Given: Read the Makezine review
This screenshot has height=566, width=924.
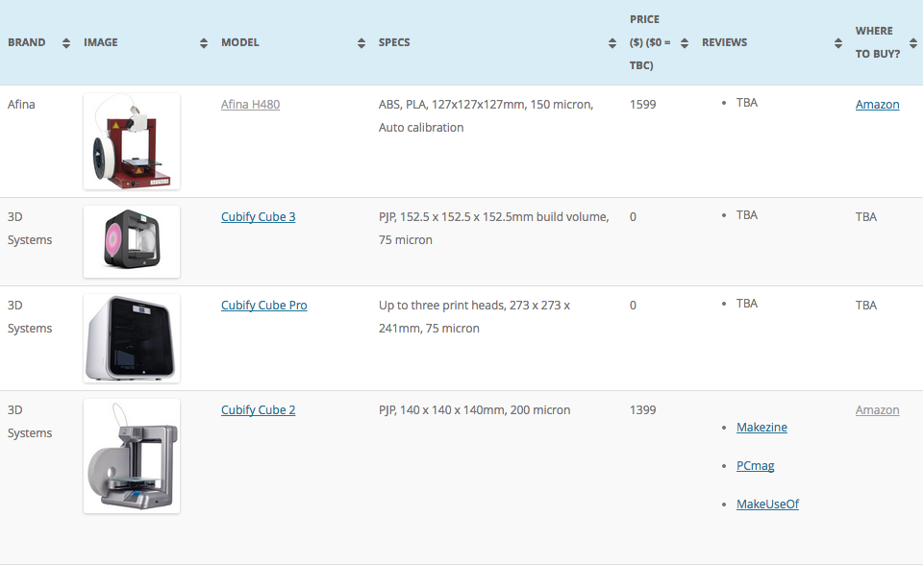Looking at the screenshot, I should (x=762, y=427).
